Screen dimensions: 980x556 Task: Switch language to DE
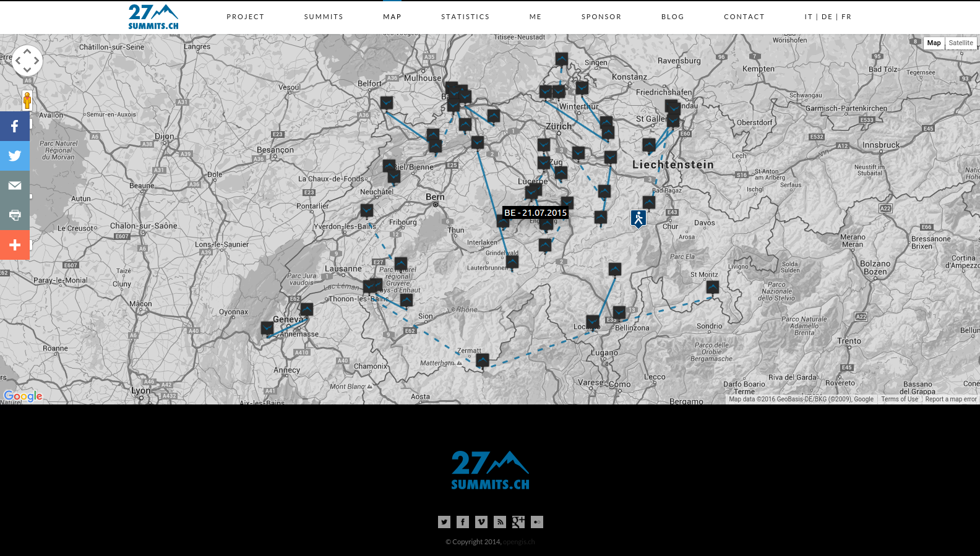tap(827, 17)
